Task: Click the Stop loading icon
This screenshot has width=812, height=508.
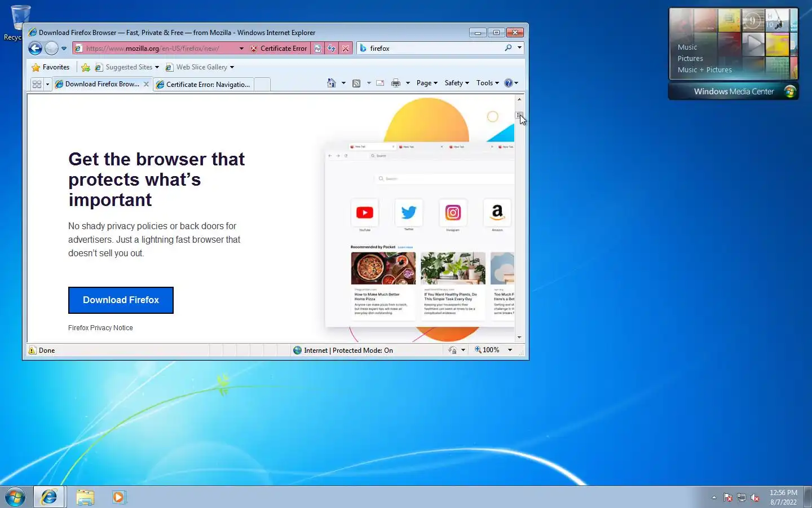Action: pyautogui.click(x=346, y=49)
